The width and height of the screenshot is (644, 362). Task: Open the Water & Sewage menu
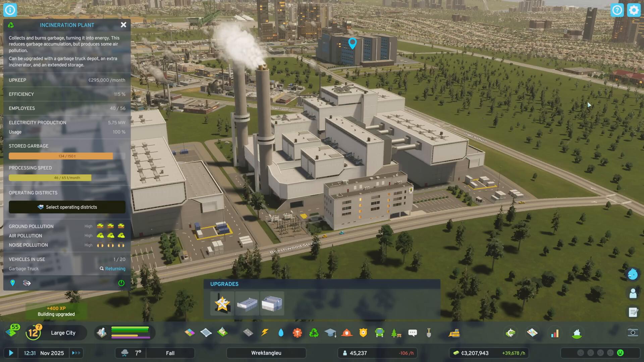281,333
